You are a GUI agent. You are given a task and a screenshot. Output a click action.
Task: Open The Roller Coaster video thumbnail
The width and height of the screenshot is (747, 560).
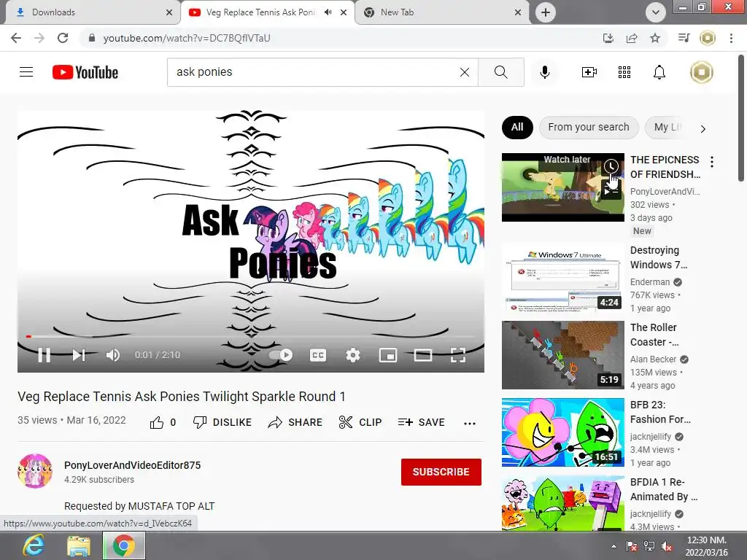click(x=562, y=355)
